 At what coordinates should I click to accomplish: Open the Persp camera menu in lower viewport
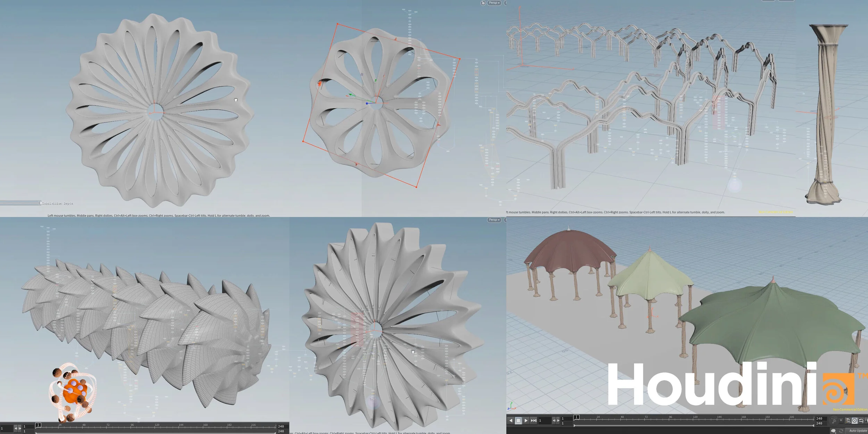coord(494,220)
